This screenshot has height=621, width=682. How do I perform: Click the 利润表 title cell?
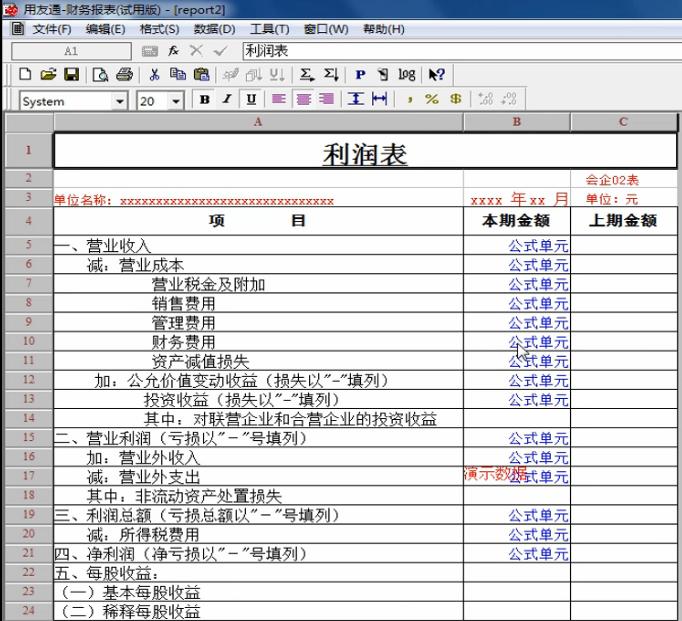[365, 151]
